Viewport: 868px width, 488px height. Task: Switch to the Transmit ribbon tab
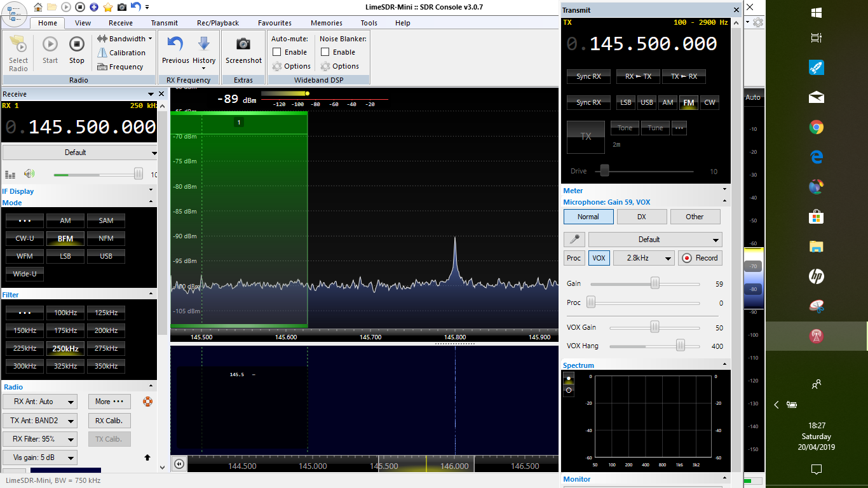pos(165,23)
